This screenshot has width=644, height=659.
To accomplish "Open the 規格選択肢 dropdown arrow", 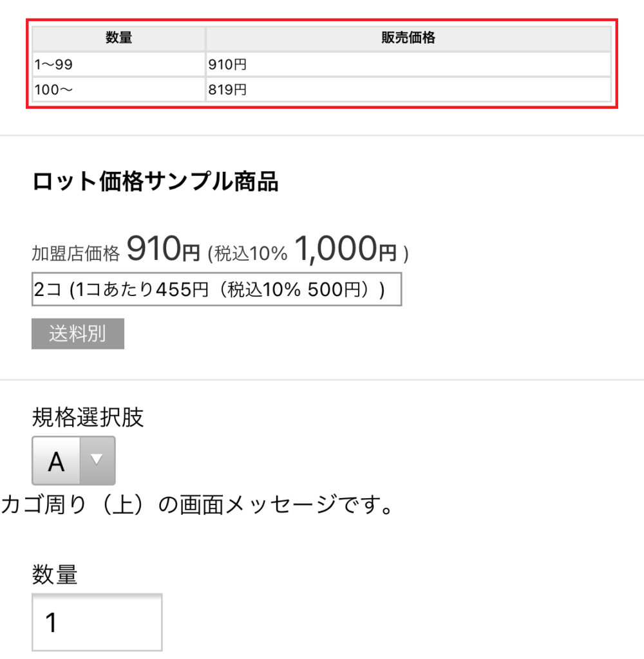I will 97,460.
